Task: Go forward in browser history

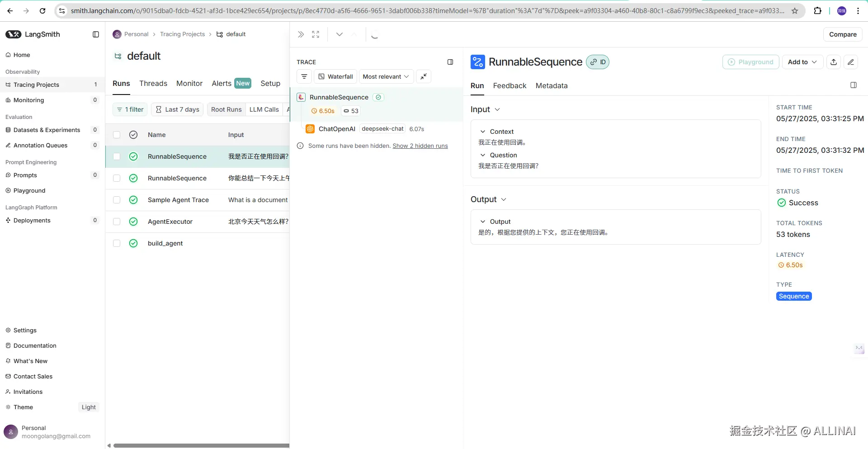Action: click(26, 11)
